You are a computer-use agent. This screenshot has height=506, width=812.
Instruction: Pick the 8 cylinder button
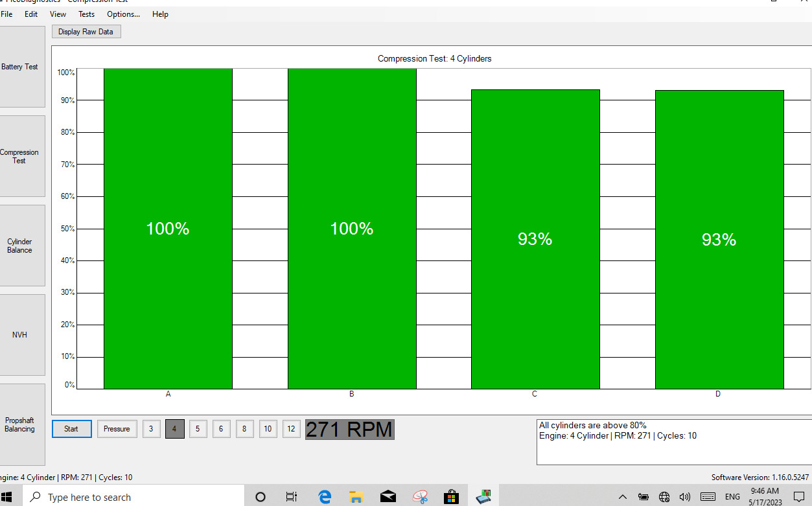(244, 429)
